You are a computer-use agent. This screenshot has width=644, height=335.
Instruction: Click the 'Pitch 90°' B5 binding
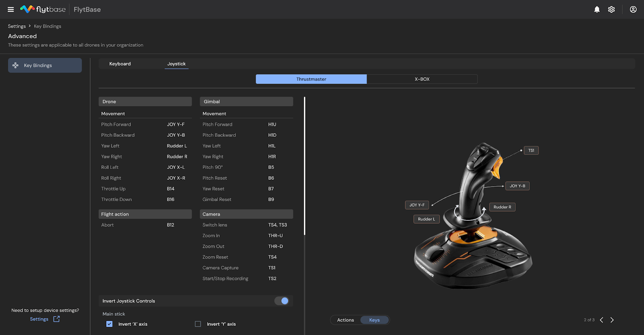pyautogui.click(x=271, y=167)
